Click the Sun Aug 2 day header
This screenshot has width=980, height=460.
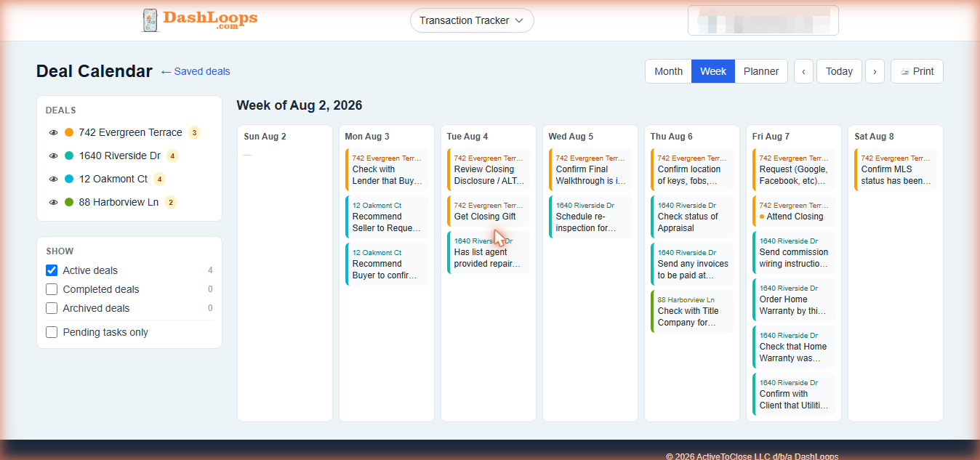click(x=265, y=137)
